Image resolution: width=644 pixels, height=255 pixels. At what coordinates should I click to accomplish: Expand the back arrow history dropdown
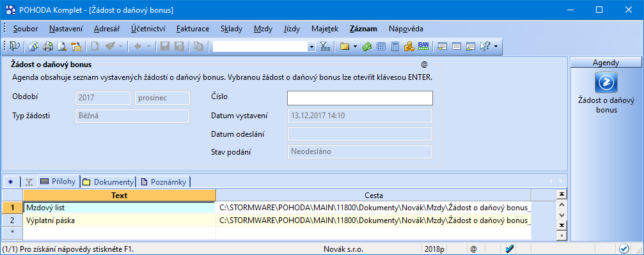(148, 47)
